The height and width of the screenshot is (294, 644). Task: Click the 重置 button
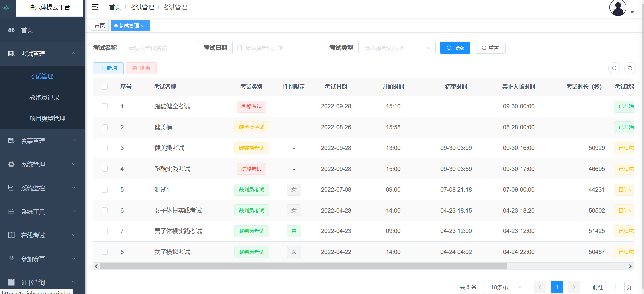[490, 48]
